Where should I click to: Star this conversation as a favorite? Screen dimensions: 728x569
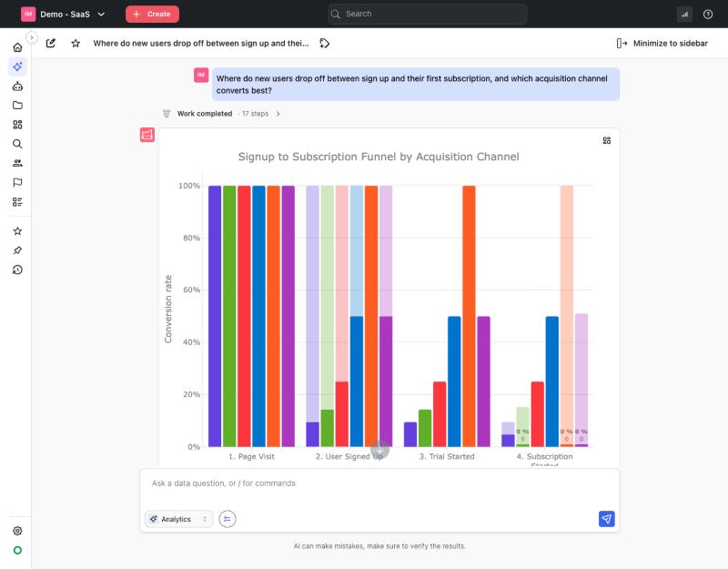click(76, 43)
